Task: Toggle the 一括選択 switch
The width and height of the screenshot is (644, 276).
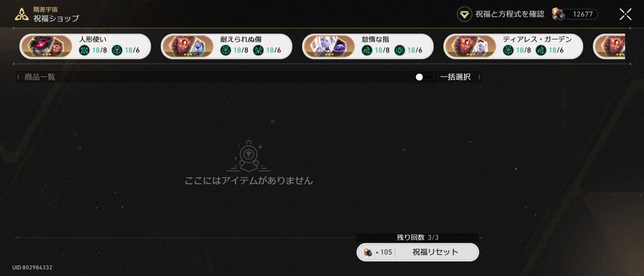Action: pyautogui.click(x=425, y=77)
